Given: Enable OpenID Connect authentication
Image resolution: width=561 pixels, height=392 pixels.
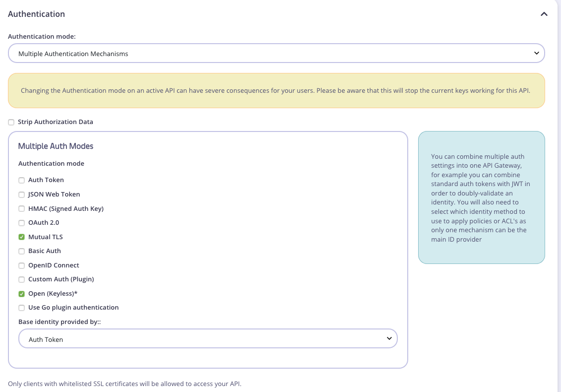Looking at the screenshot, I should [x=22, y=265].
